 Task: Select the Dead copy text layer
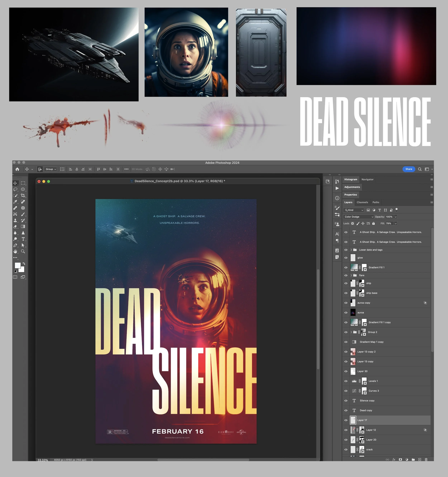click(366, 410)
